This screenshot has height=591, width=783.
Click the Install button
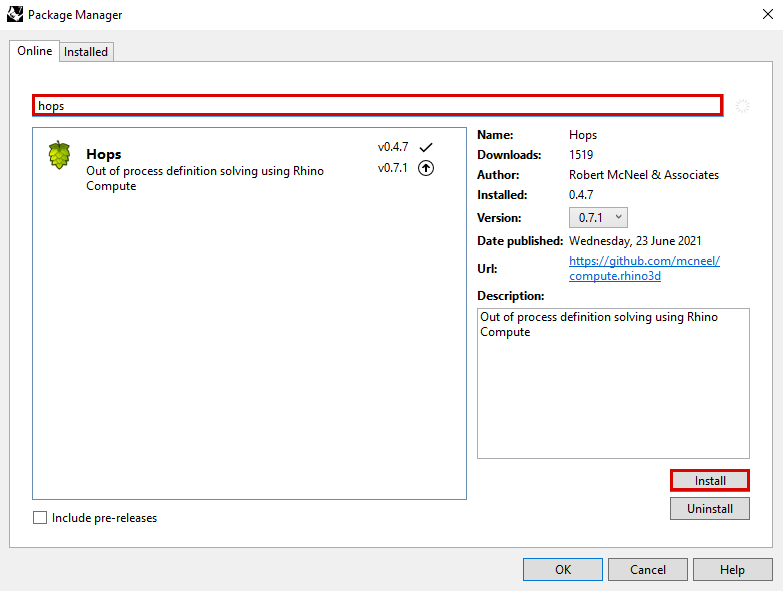click(710, 481)
